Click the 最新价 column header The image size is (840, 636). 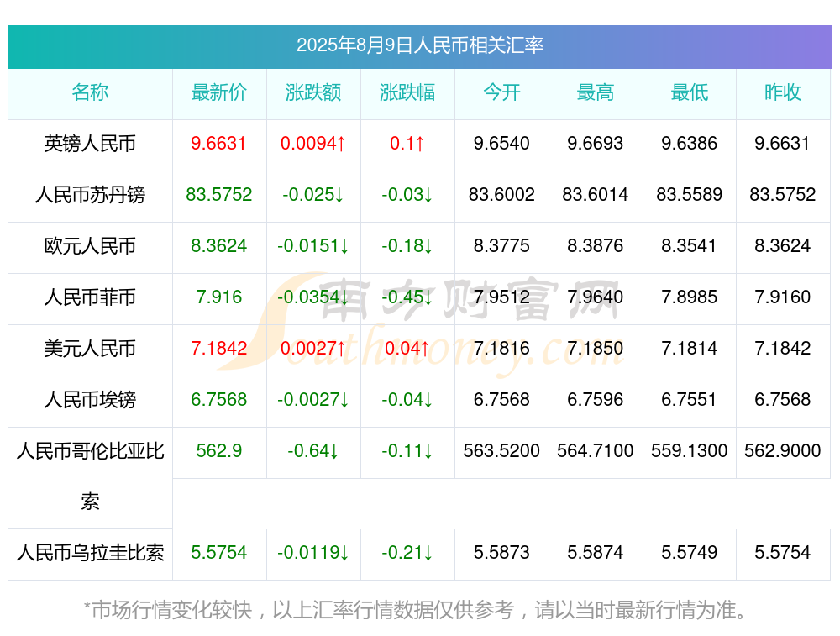coord(219,92)
